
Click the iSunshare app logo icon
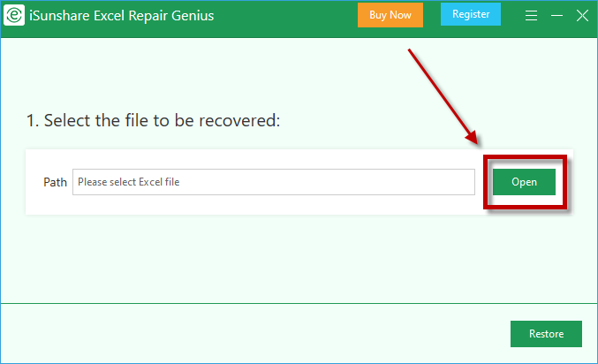point(14,15)
